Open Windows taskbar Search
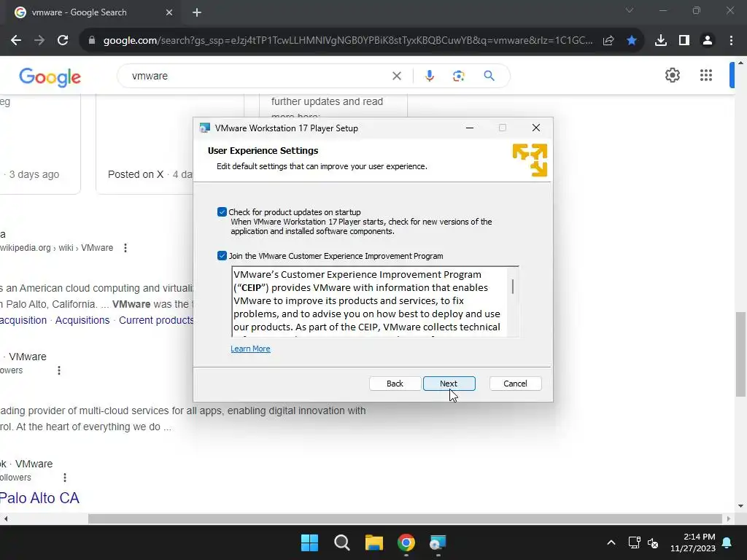The image size is (747, 560). [x=342, y=542]
